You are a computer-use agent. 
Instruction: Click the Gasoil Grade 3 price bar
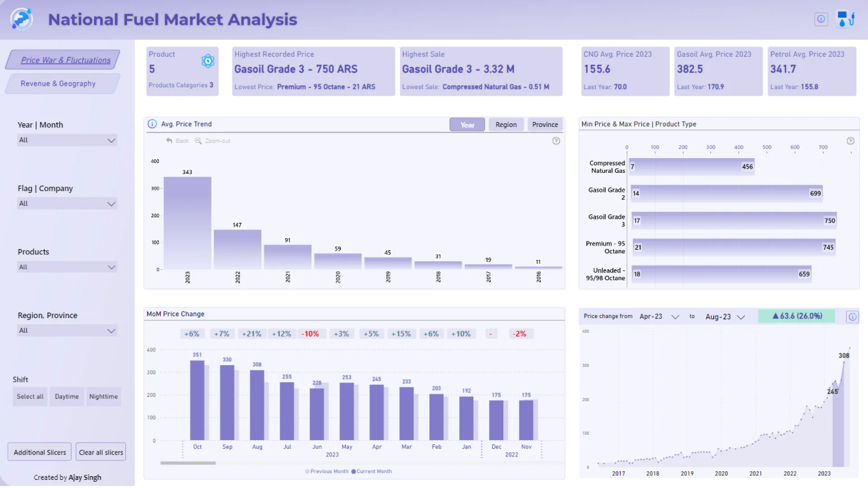pos(734,221)
